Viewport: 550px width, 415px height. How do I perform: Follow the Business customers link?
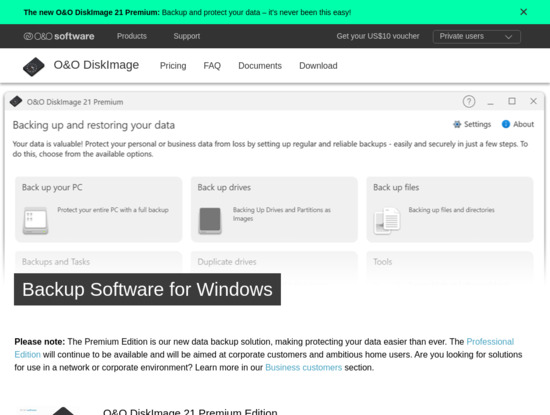tap(303, 368)
